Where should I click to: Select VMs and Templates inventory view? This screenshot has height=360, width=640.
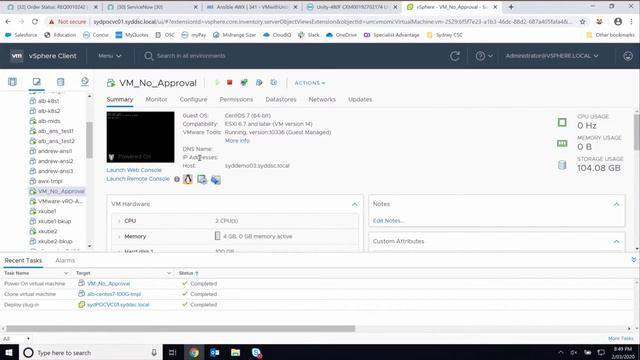click(x=36, y=82)
